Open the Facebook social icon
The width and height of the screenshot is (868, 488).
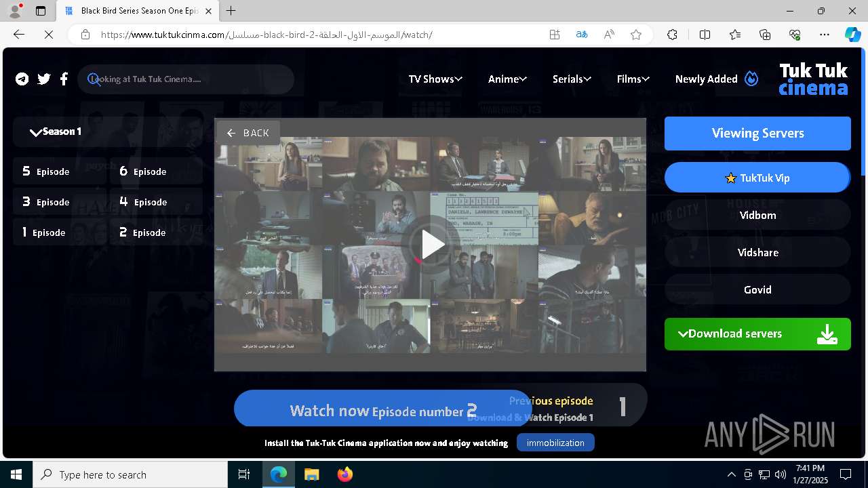[64, 79]
